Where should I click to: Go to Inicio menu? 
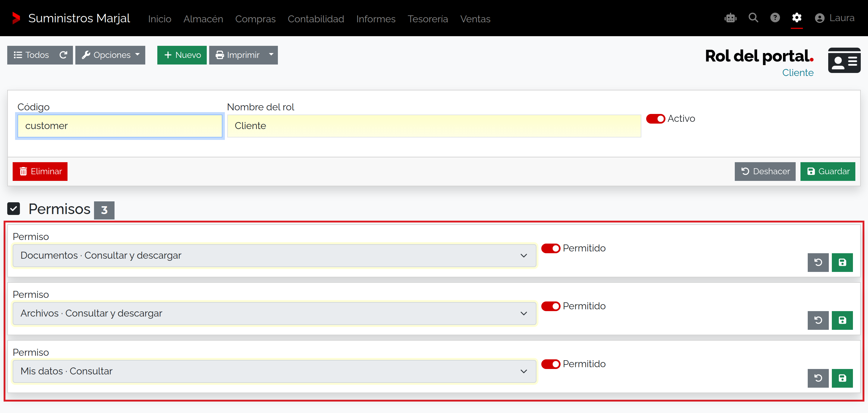(x=160, y=19)
